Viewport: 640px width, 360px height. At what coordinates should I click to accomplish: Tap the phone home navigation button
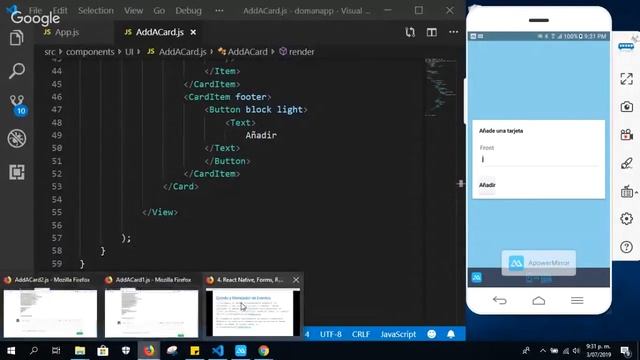tap(539, 301)
